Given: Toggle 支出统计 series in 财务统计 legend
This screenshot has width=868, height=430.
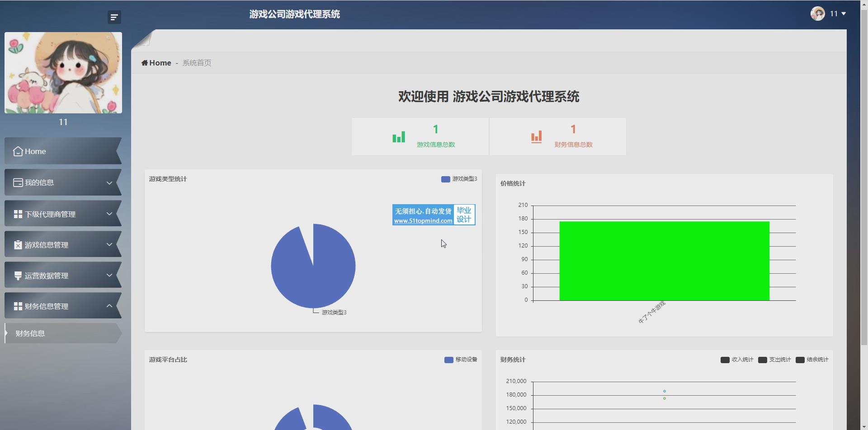Looking at the screenshot, I should point(774,360).
